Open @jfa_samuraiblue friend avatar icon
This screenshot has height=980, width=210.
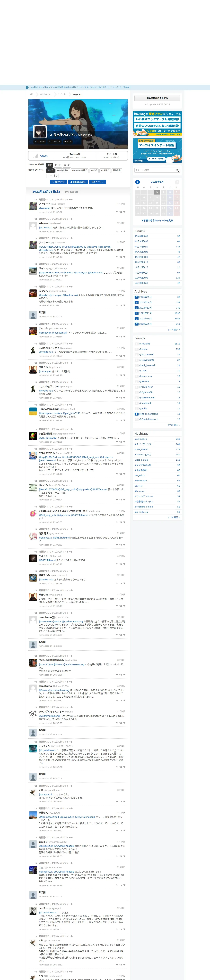pos(136,414)
